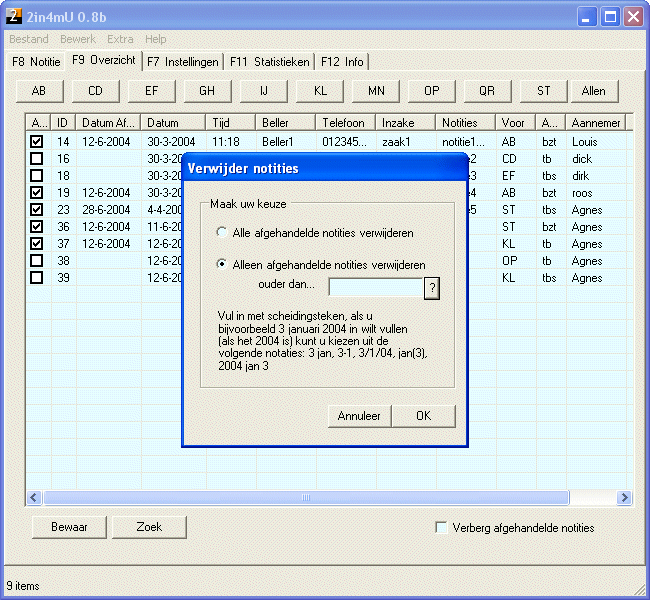Click the IJ filter button

pyautogui.click(x=264, y=91)
